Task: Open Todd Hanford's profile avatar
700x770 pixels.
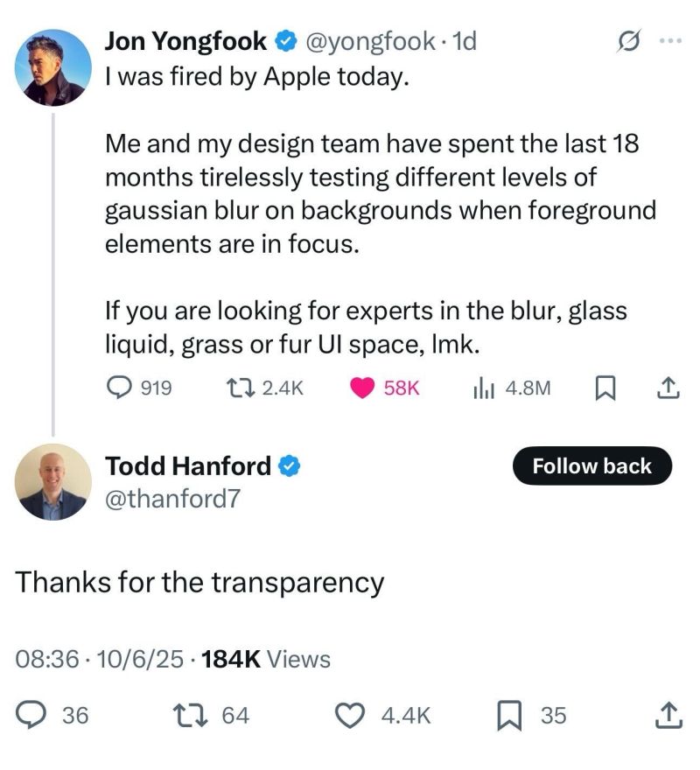Action: tap(54, 481)
